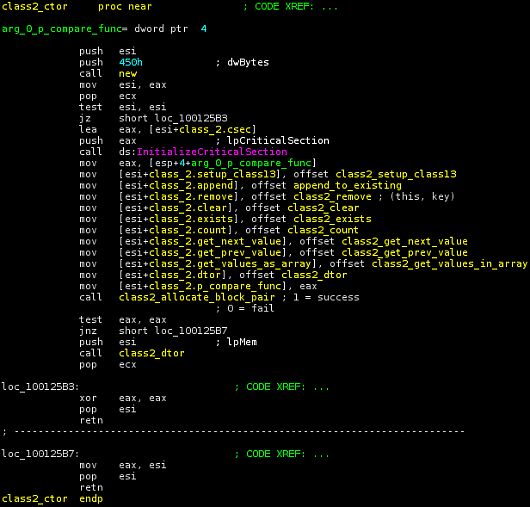This screenshot has height=507, width=530.
Task: Follow jnz short loc_100125B7 target
Action: 191,330
